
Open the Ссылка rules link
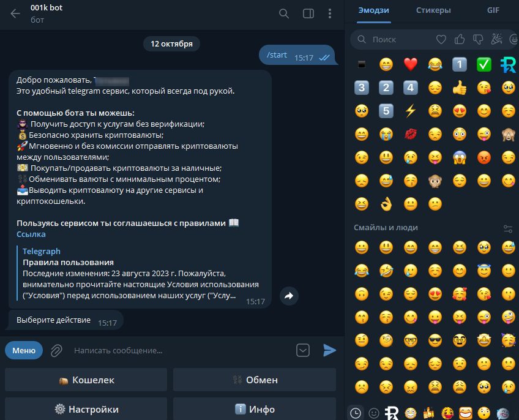(31, 234)
